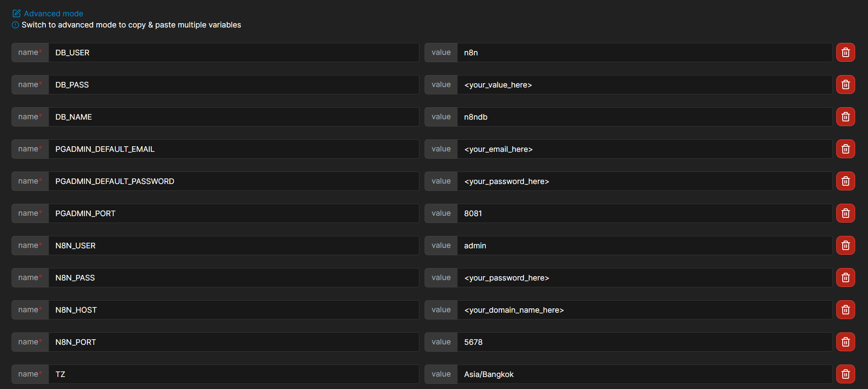Remove the N8N_PORT variable row
Image resolution: width=868 pixels, height=389 pixels.
pyautogui.click(x=845, y=342)
